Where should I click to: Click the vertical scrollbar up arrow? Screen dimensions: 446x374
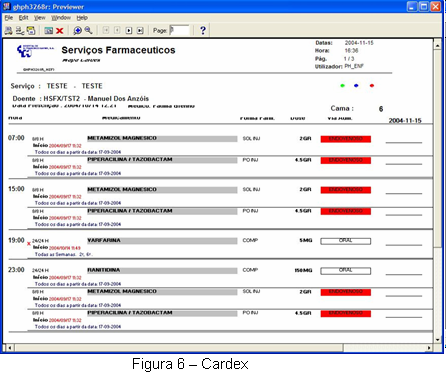pos(437,44)
